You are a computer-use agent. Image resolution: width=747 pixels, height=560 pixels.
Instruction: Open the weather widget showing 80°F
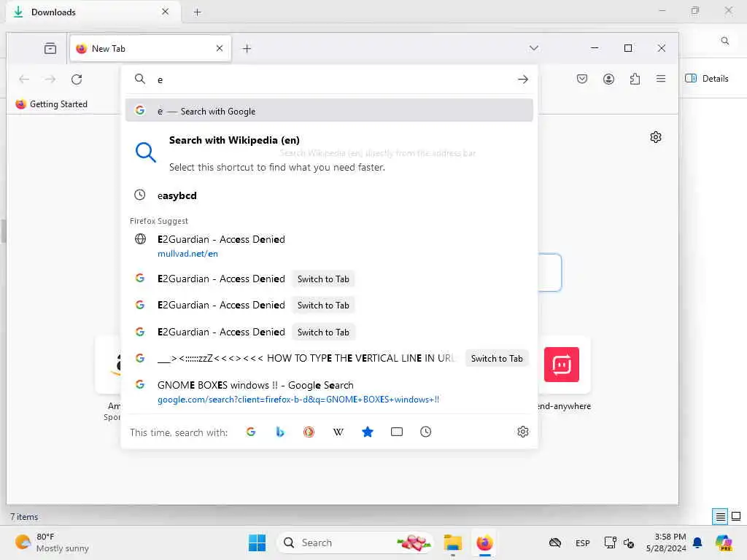(x=52, y=542)
